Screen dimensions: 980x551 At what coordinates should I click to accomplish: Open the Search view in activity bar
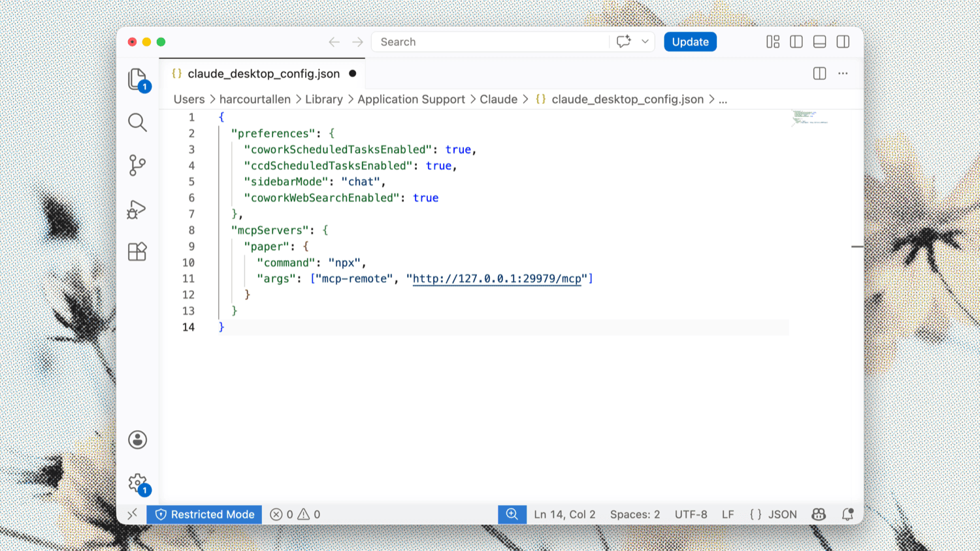tap(137, 122)
